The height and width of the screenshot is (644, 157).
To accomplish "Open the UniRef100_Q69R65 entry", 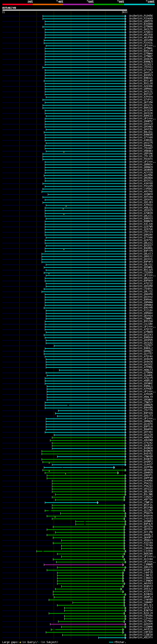I will (x=141, y=170).
